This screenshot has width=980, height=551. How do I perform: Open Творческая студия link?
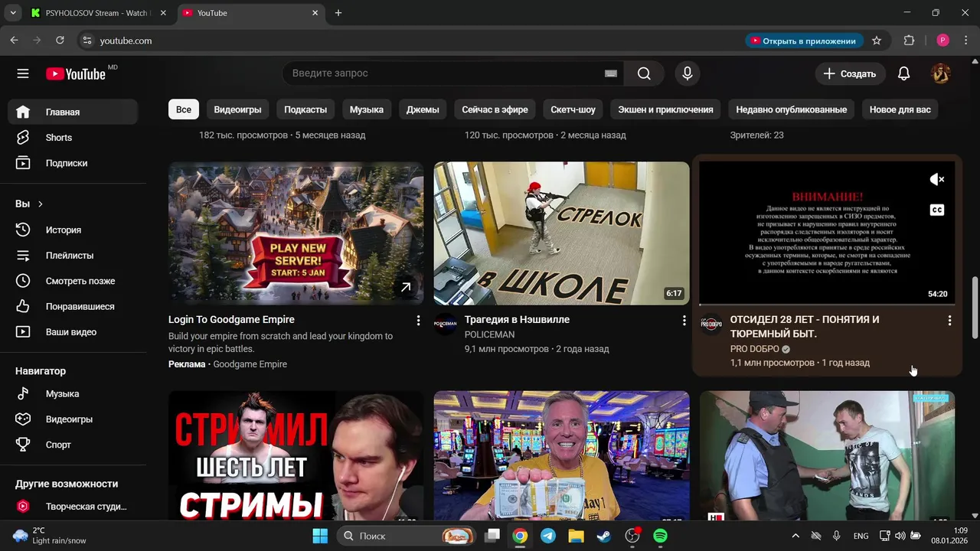click(73, 506)
